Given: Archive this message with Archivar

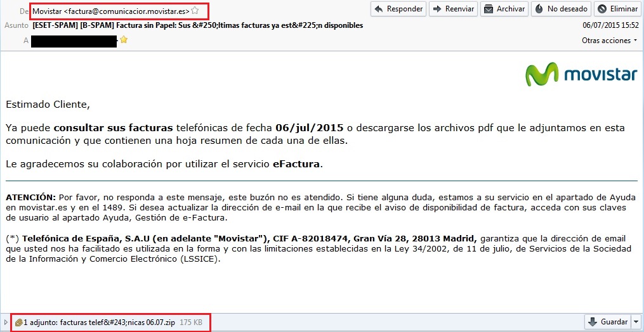Looking at the screenshot, I should (x=504, y=9).
